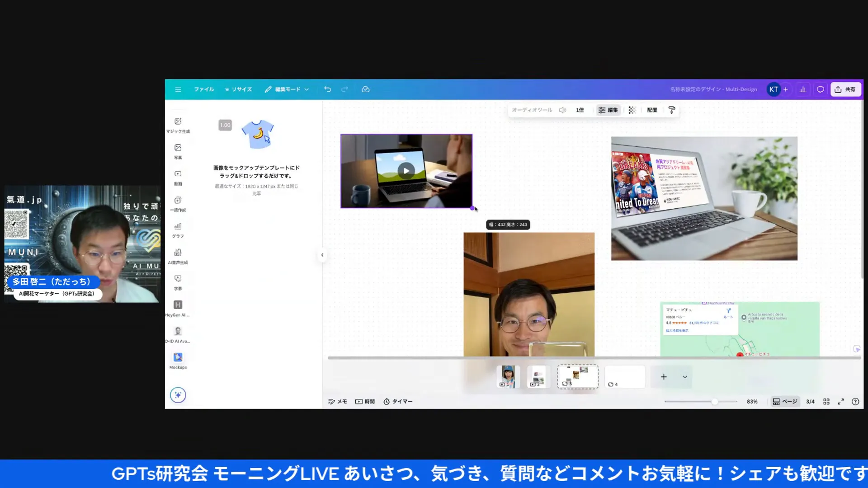The height and width of the screenshot is (488, 868).
Task: Toggle the volume speaker icon
Action: click(x=563, y=110)
